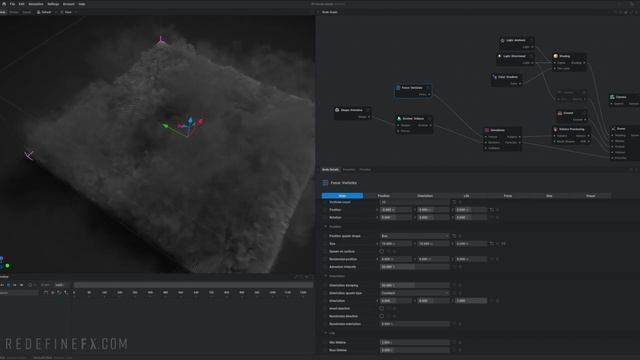Click the green axis gizmo arrow
Image resolution: width=640 pixels, height=360 pixels.
tap(165, 126)
